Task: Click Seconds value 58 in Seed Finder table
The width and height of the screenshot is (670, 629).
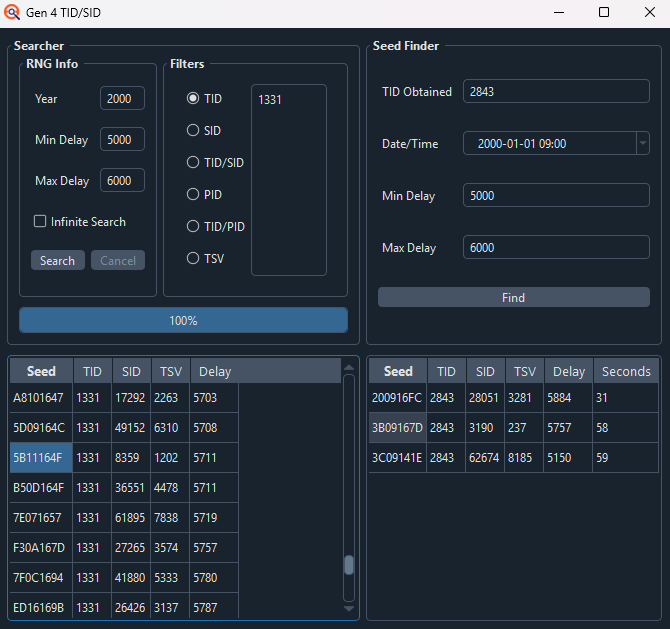Action: tap(626, 428)
